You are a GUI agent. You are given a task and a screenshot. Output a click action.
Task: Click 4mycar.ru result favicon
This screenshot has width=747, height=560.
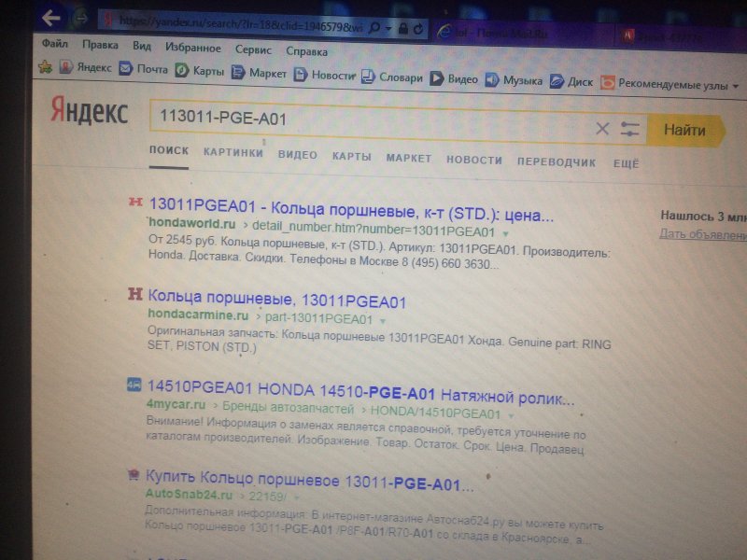[x=134, y=385]
